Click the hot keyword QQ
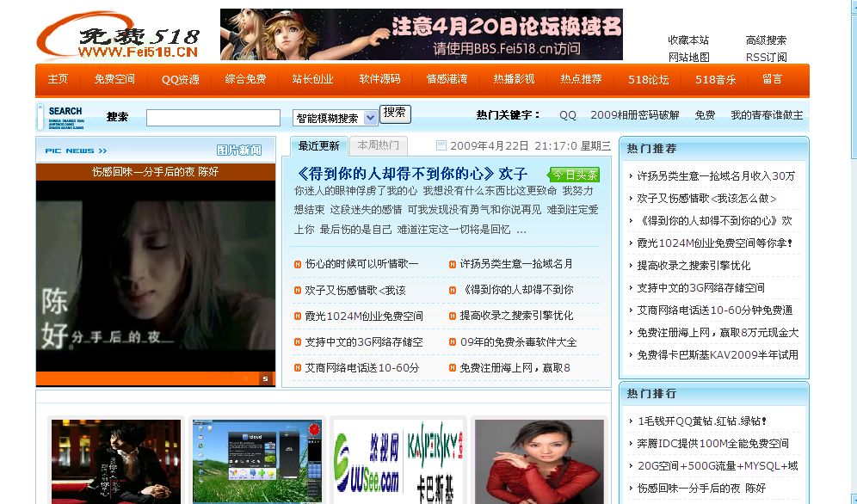This screenshot has width=857, height=504. (x=568, y=115)
